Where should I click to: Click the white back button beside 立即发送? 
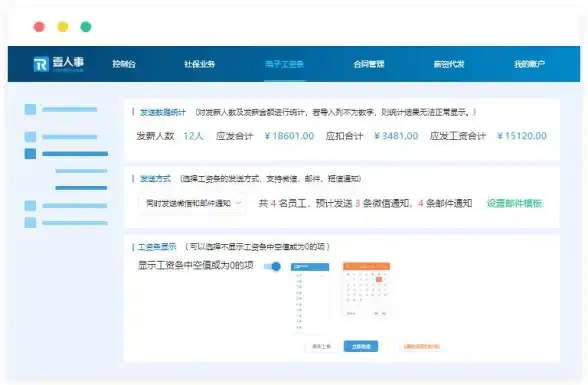[x=321, y=346]
